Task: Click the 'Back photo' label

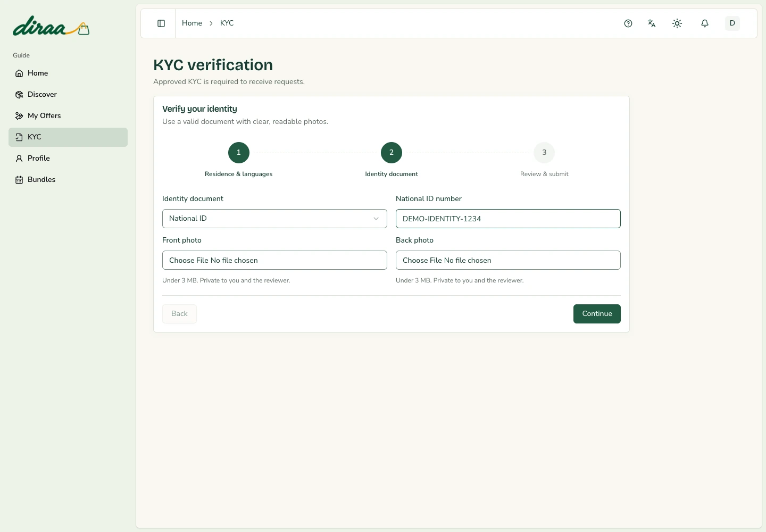Action: coord(415,240)
